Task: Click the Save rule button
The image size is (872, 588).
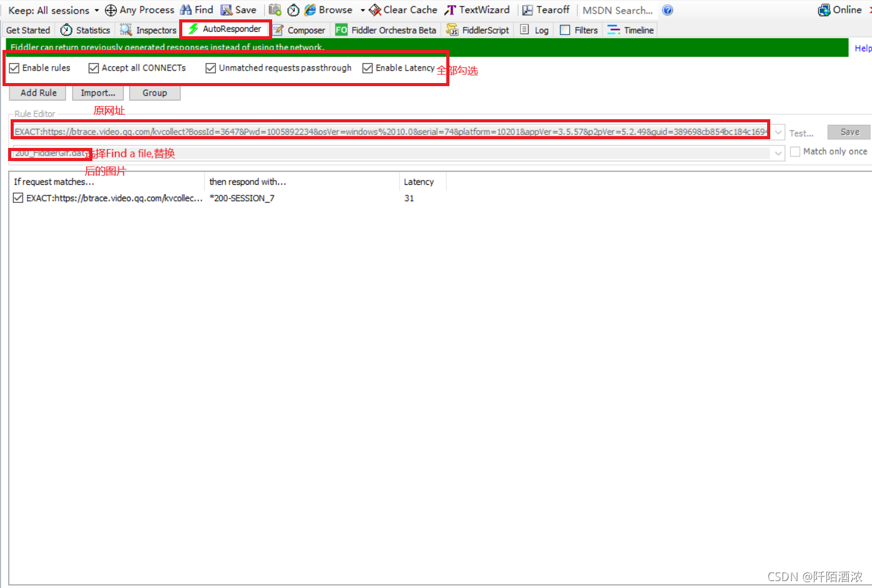Action: [x=850, y=132]
